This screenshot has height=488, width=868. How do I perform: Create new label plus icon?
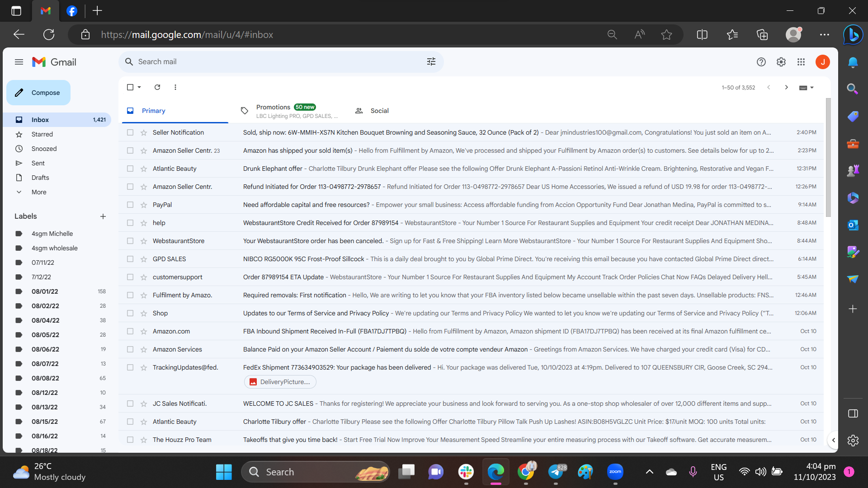[103, 216]
